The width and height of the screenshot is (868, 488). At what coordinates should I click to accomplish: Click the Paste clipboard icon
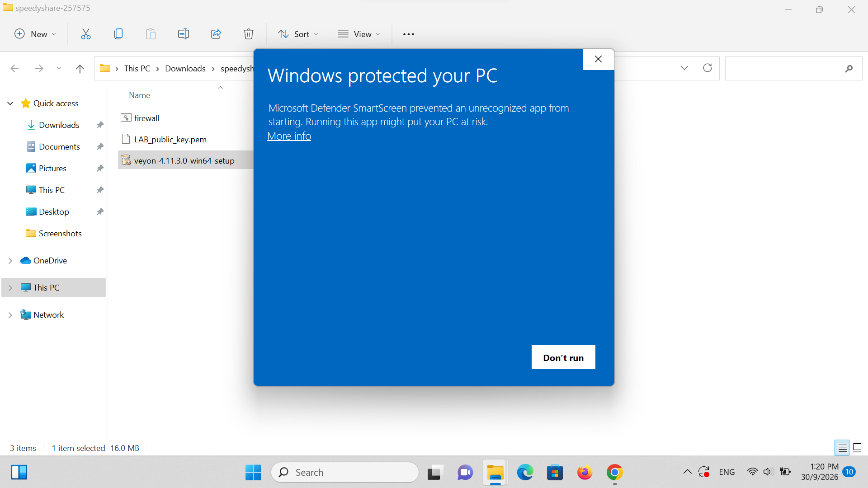pyautogui.click(x=151, y=34)
